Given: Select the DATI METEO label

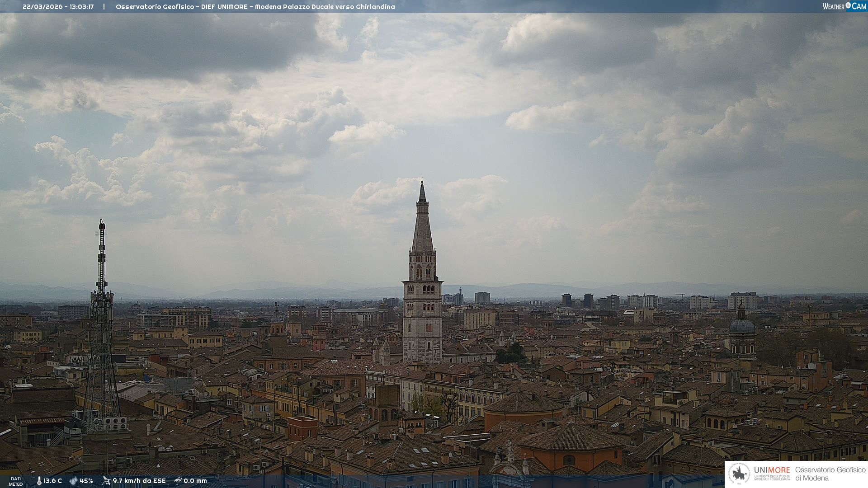Looking at the screenshot, I should point(16,481).
